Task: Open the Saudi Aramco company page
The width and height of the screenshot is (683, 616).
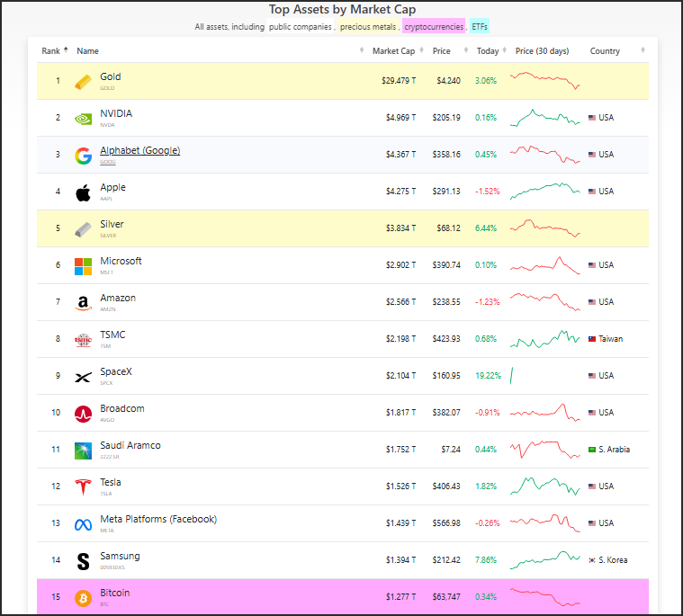Action: [130, 445]
